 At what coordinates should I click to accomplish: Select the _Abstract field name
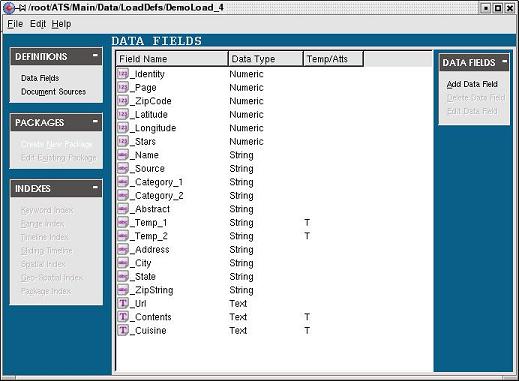click(x=150, y=209)
